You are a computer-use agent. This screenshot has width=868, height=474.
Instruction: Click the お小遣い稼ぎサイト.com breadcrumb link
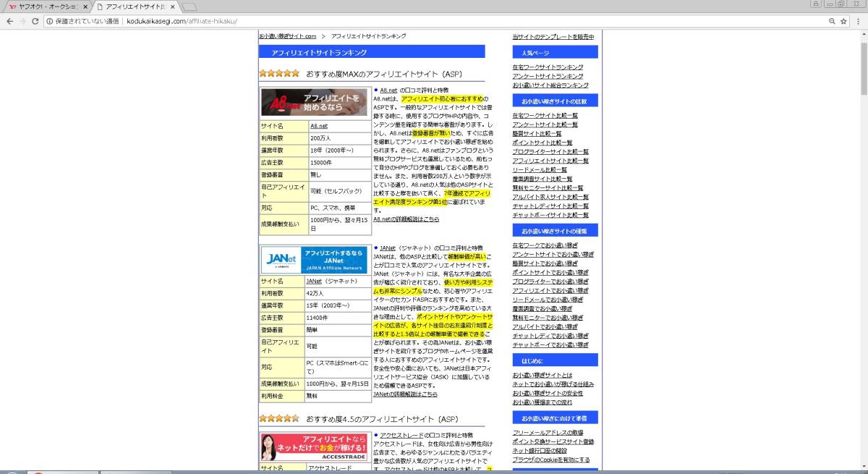[x=288, y=36]
